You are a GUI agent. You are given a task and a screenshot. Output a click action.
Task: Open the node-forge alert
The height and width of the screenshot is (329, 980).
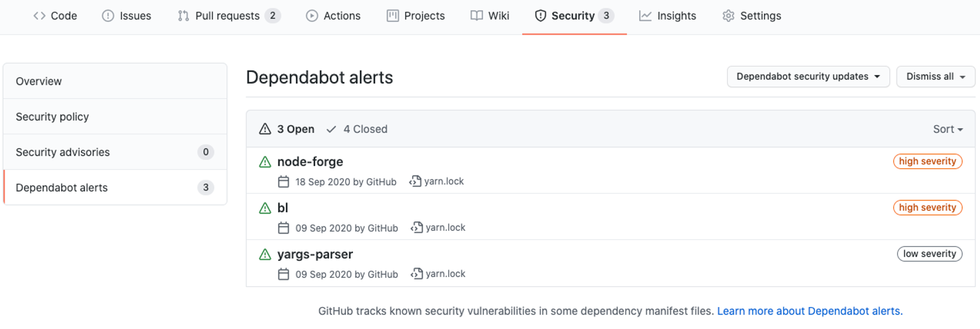[310, 162]
